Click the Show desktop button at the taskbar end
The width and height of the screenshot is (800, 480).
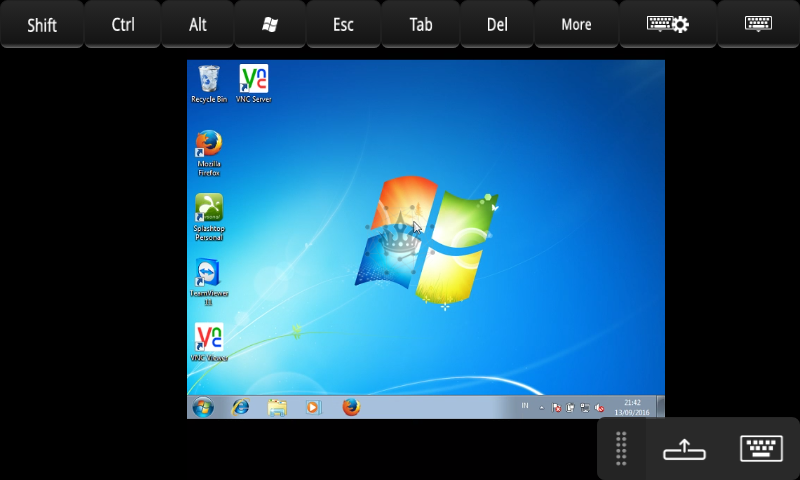[x=660, y=407]
